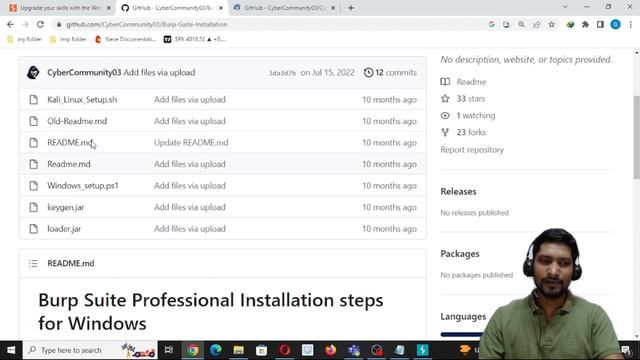
Task: Open the keygen.jar file
Action: [65, 207]
